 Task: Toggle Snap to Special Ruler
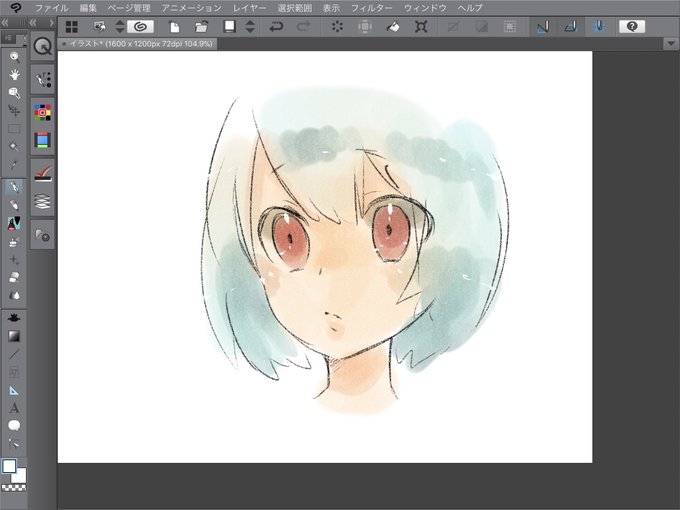[571, 27]
